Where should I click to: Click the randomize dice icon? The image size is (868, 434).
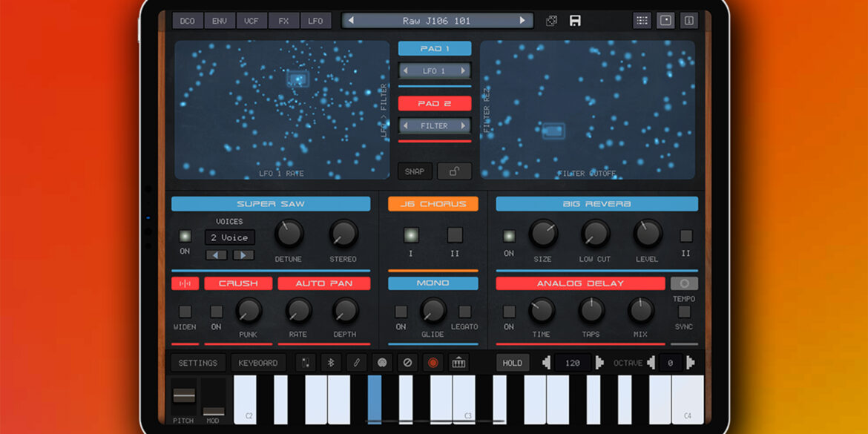click(551, 20)
